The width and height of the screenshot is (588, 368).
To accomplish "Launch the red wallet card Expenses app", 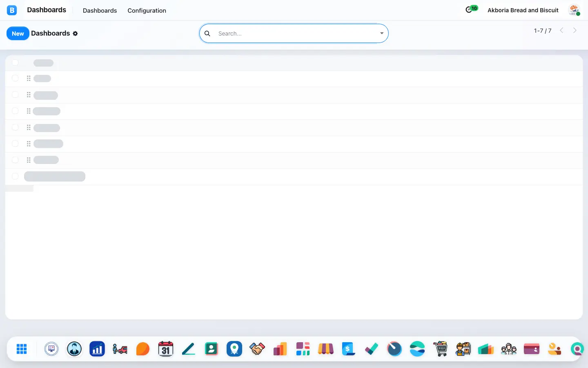I will [532, 349].
